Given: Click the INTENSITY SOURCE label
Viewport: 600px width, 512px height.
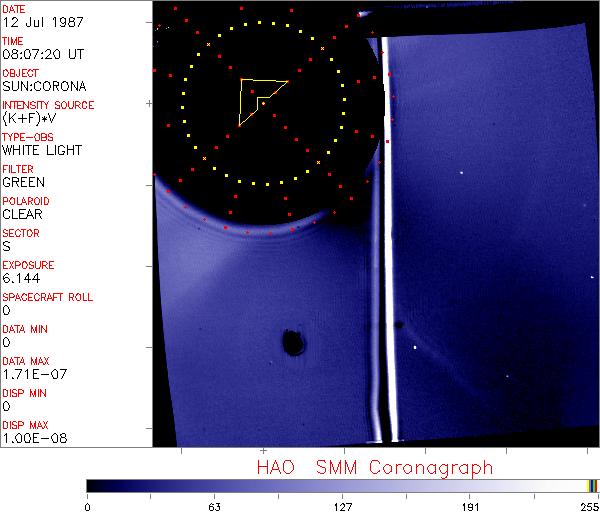Looking at the screenshot, I should [x=48, y=105].
